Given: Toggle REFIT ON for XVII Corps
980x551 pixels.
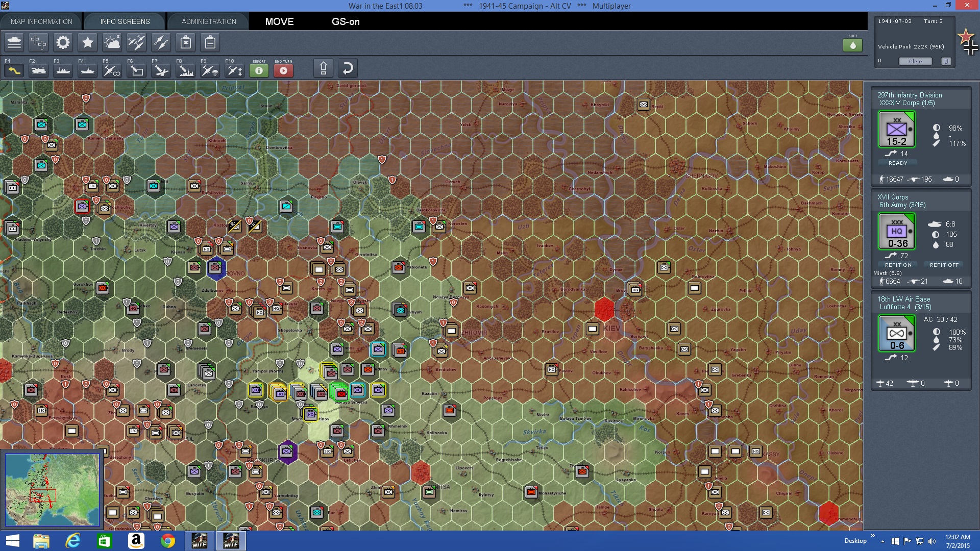Looking at the screenshot, I should (898, 265).
